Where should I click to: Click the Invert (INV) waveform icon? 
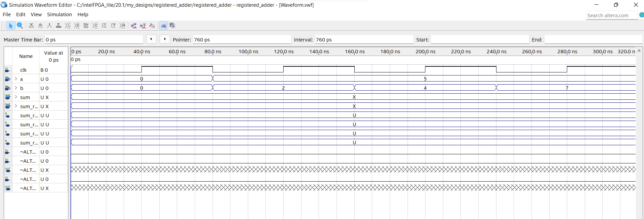86,26
